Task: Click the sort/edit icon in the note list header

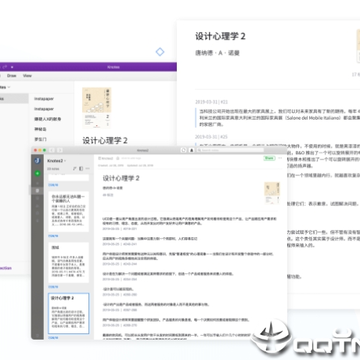Action: [75, 169]
